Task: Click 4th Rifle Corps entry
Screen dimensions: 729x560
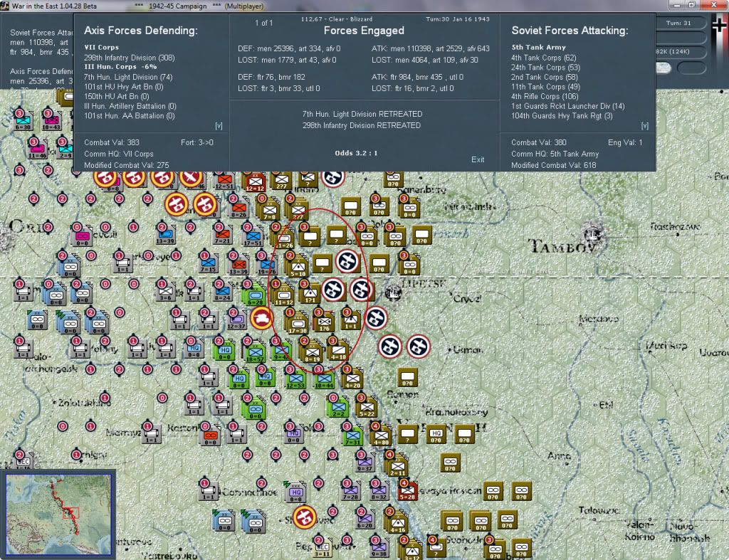Action: tap(545, 97)
